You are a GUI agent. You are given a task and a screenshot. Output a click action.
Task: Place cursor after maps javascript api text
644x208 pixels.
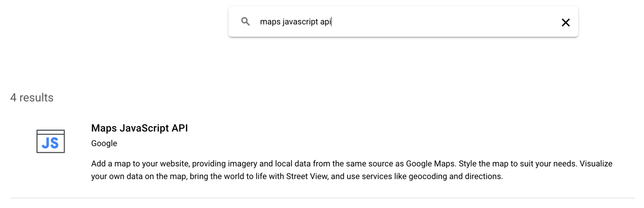(x=332, y=22)
